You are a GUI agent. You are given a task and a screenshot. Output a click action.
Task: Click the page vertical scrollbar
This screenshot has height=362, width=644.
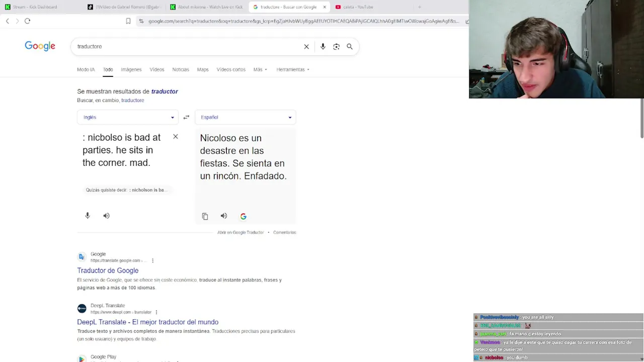click(x=641, y=118)
